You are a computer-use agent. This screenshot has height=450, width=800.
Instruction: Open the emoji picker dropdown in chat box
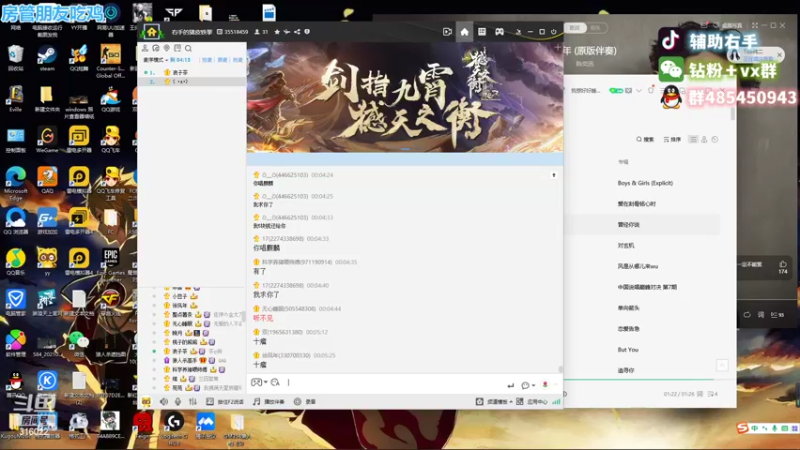[x=259, y=382]
